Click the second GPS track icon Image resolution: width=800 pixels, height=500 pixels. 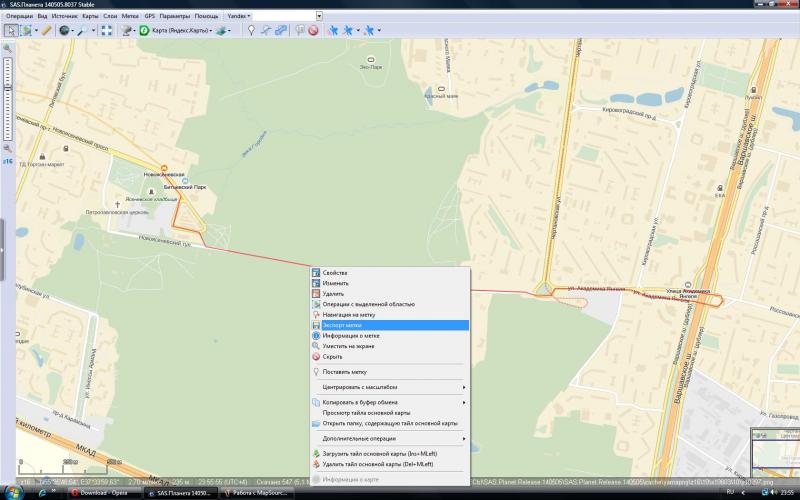[x=348, y=31]
